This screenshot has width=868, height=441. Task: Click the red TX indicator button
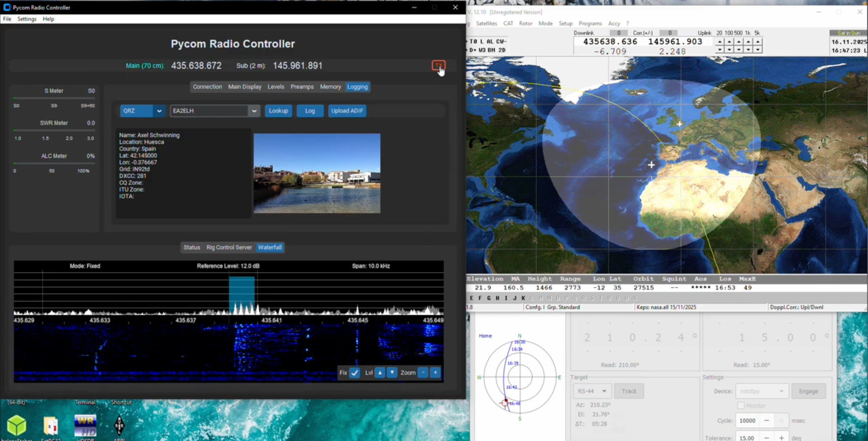tap(438, 66)
